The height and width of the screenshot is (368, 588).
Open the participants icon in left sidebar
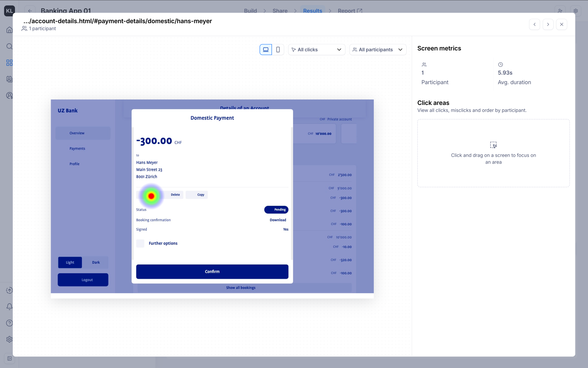point(10,79)
